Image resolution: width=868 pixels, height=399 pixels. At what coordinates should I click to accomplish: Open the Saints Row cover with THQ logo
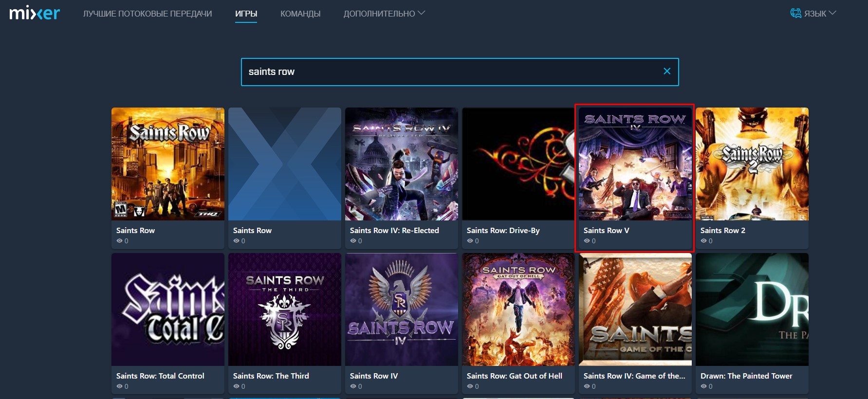coord(168,164)
